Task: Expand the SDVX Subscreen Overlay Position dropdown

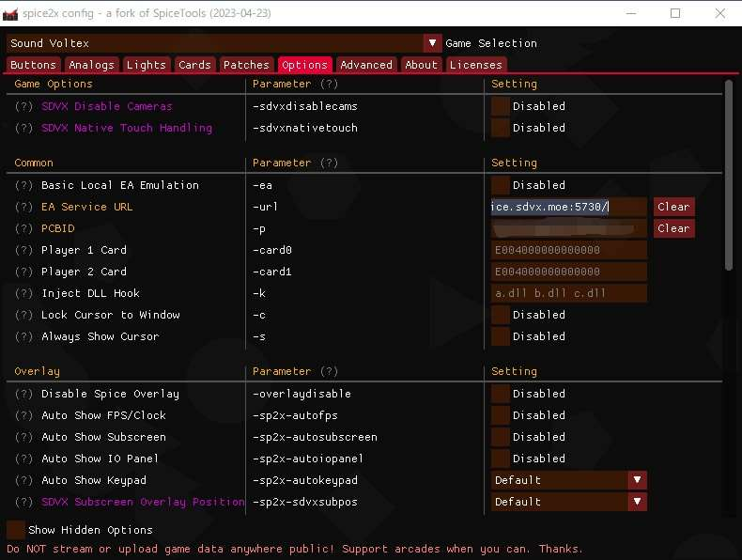Action: coord(637,502)
